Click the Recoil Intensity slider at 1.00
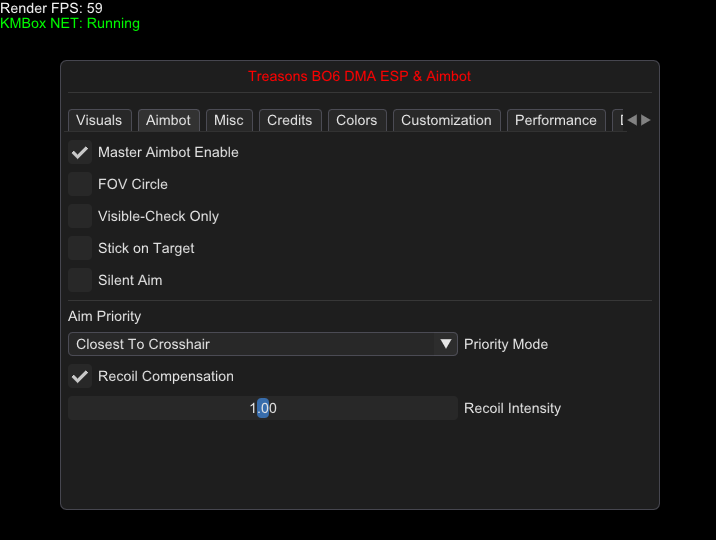Image resolution: width=716 pixels, height=540 pixels. coord(263,408)
